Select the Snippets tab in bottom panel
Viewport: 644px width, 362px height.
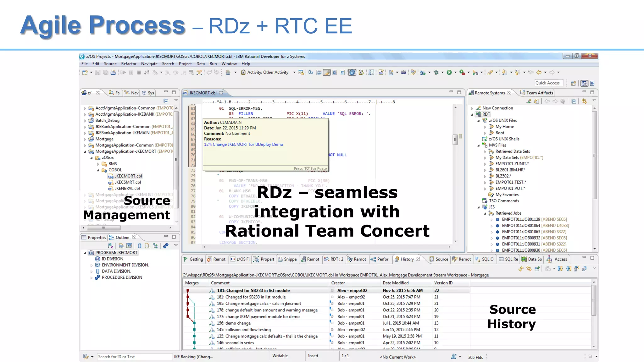[287, 259]
